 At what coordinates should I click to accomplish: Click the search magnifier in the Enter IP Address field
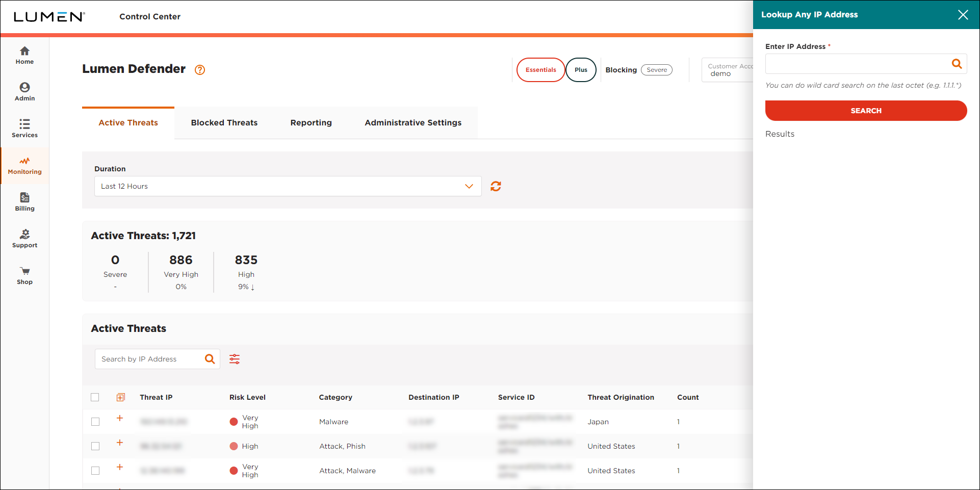pos(957,64)
